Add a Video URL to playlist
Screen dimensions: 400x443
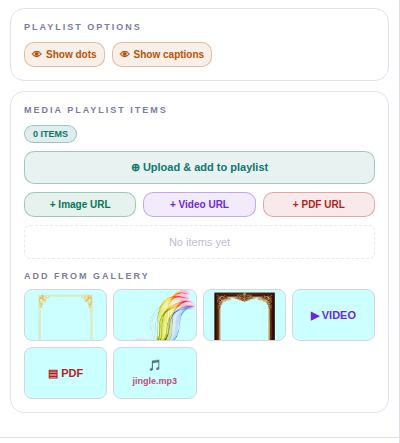click(x=199, y=204)
